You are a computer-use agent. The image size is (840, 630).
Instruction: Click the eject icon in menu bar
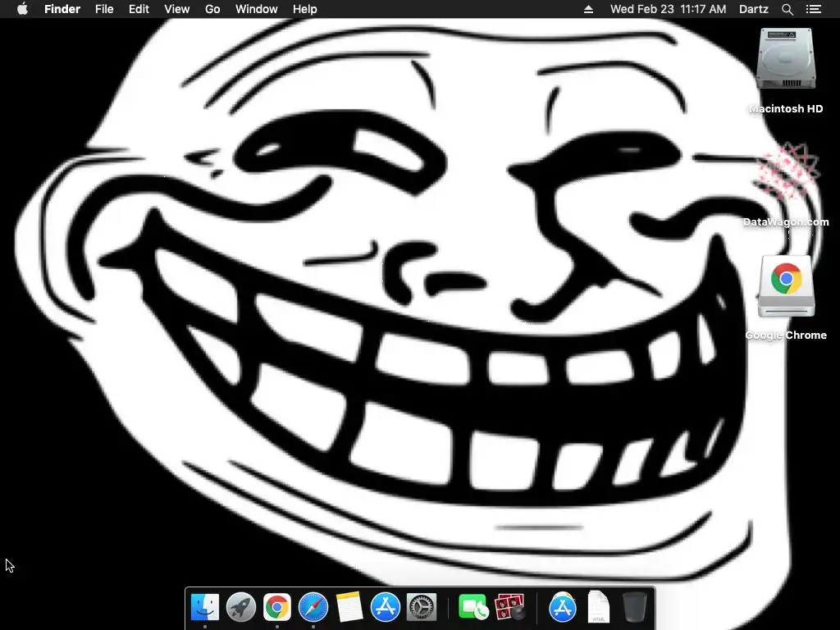588,9
